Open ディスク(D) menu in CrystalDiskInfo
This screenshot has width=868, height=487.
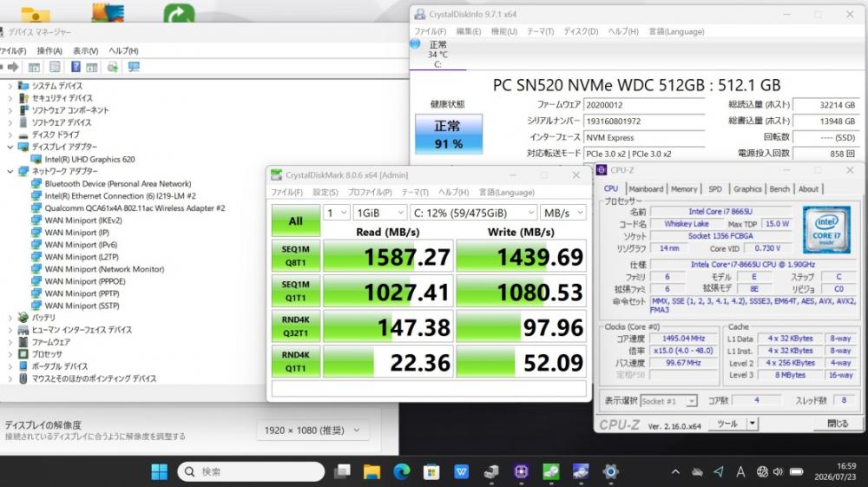[582, 31]
